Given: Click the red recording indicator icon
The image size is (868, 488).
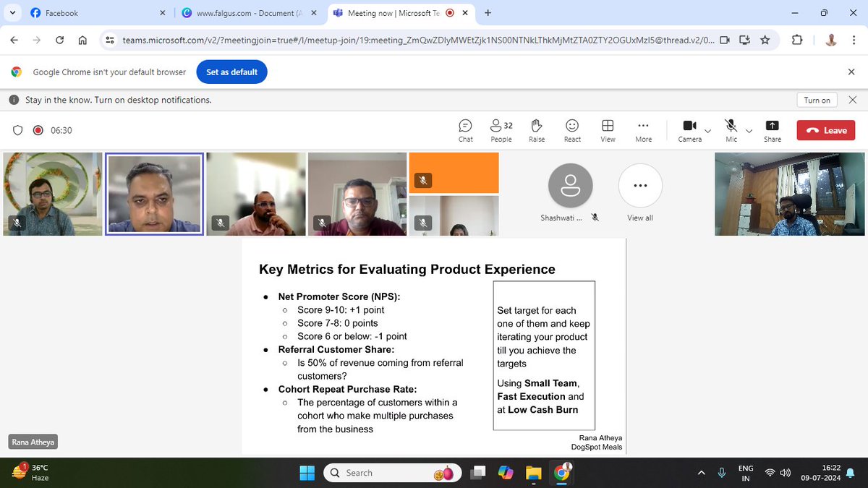Looking at the screenshot, I should tap(38, 130).
